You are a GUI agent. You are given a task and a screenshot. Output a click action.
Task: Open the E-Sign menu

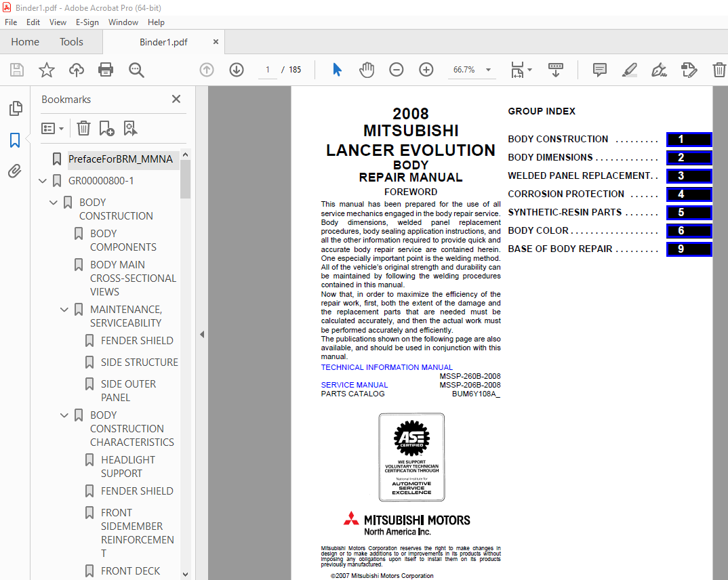click(x=87, y=22)
